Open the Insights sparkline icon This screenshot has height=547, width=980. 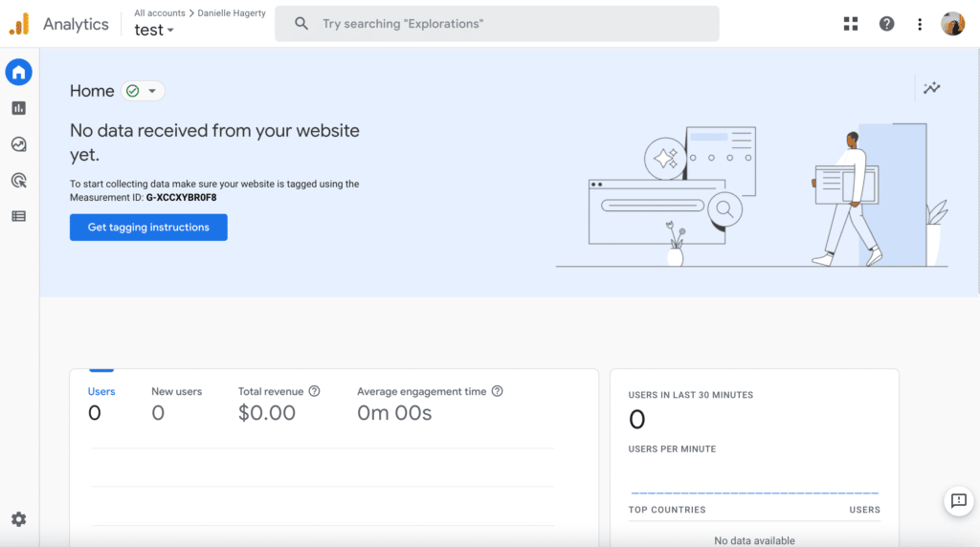point(932,88)
